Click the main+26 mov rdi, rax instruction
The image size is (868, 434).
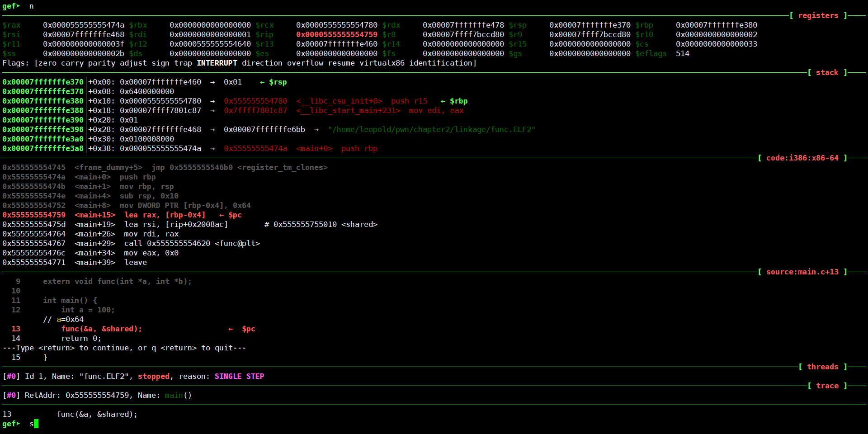pos(90,234)
